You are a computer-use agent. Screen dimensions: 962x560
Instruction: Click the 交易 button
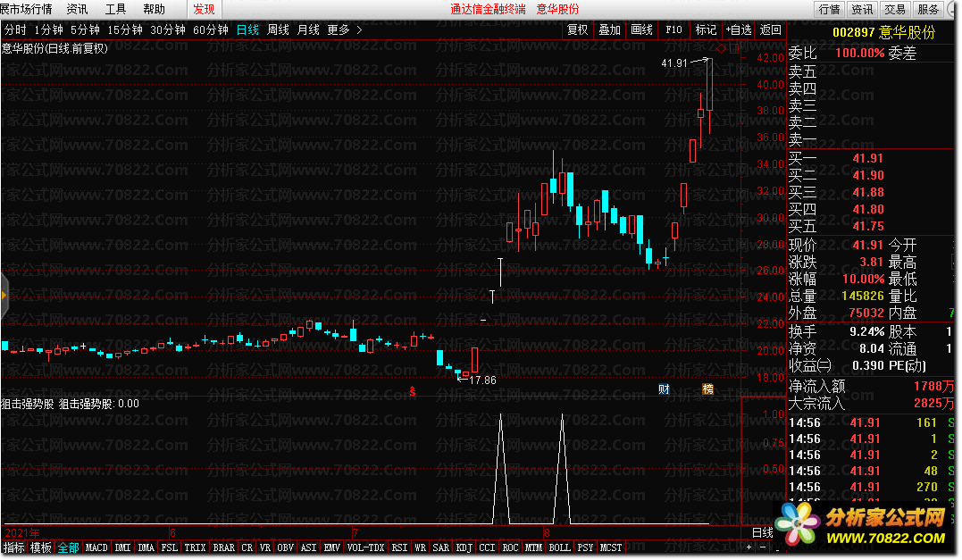tap(894, 9)
